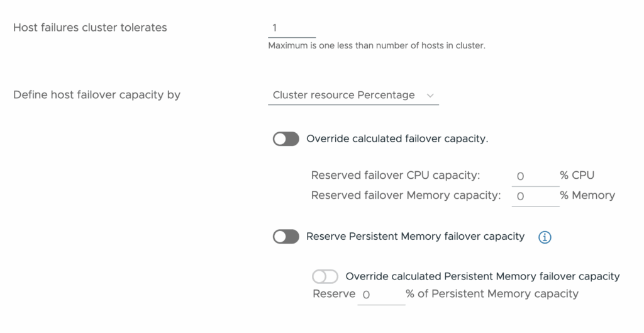Click 'Override calculated Persistent Memory failover capacity' label text
This screenshot has height=333, width=644.
click(x=482, y=276)
